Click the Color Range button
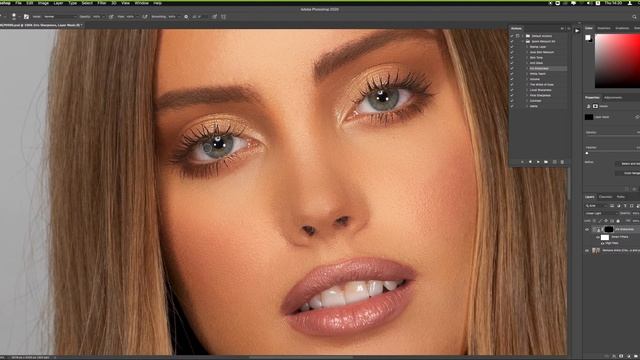This screenshot has width=640, height=360. click(628, 173)
